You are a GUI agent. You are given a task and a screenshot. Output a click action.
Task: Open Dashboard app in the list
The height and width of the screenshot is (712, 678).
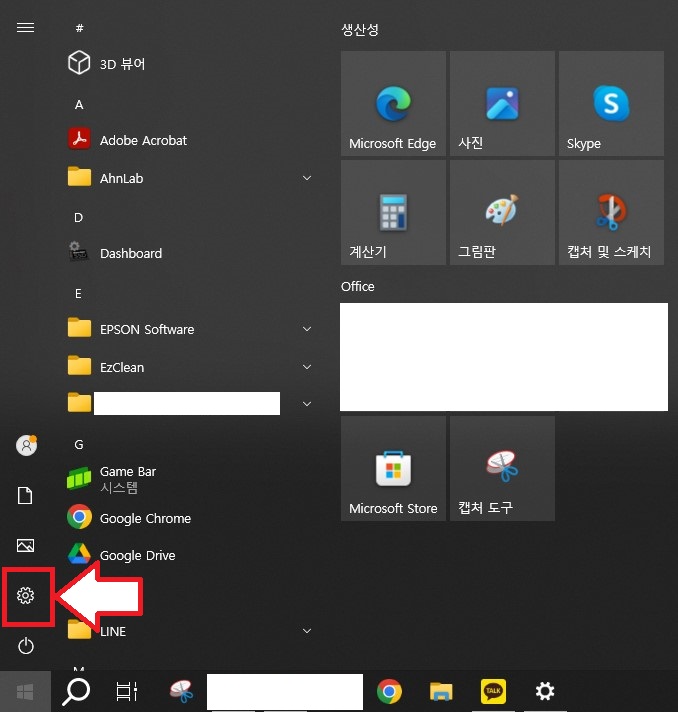(x=190, y=253)
